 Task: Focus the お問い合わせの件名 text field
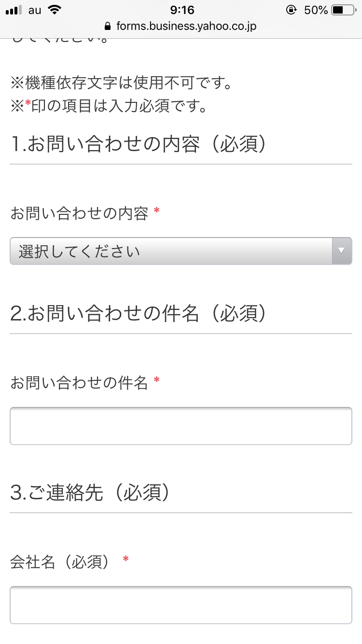(x=181, y=426)
